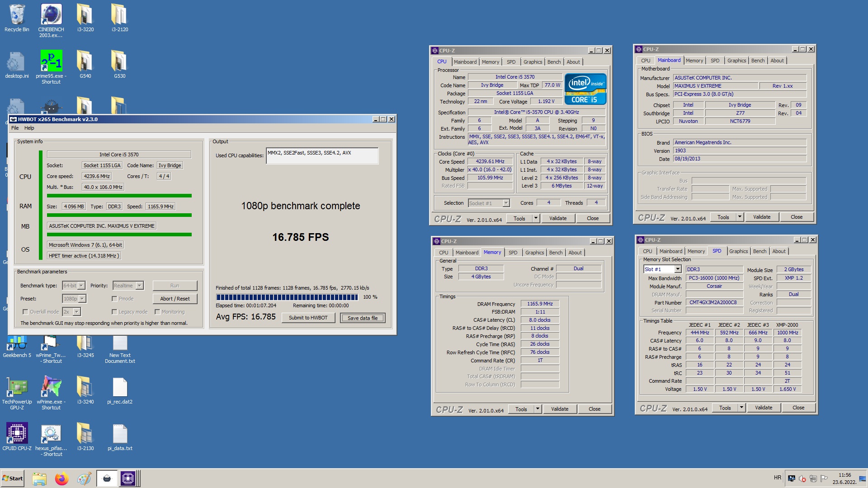The width and height of the screenshot is (868, 488).
Task: Click the greyed-out Run button
Action: (175, 286)
